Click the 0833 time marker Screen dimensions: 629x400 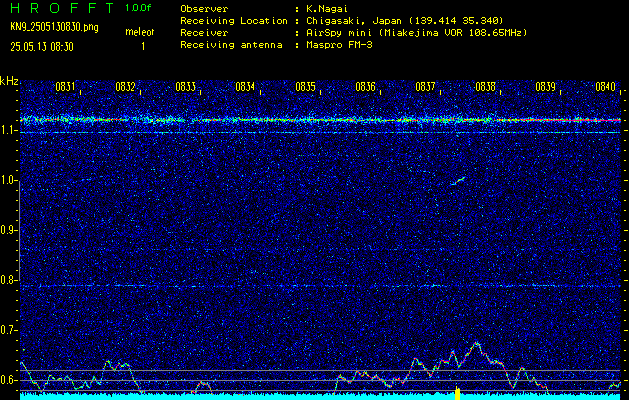click(x=185, y=86)
